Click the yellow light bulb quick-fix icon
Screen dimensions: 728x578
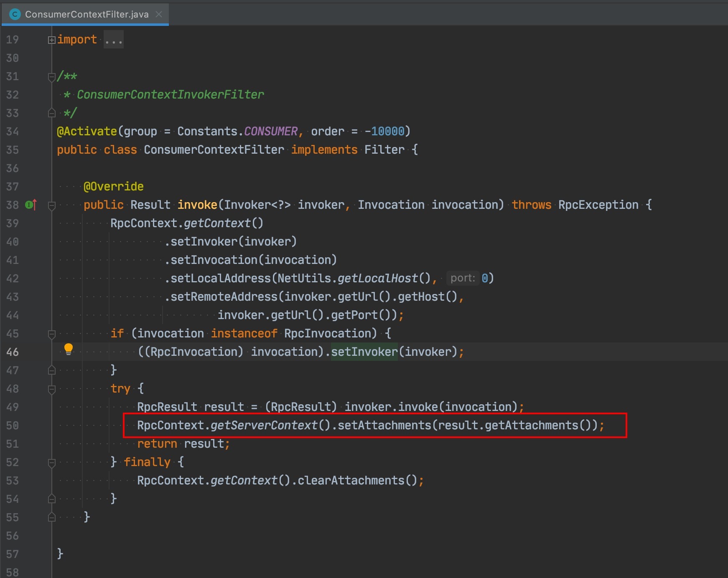tap(69, 349)
